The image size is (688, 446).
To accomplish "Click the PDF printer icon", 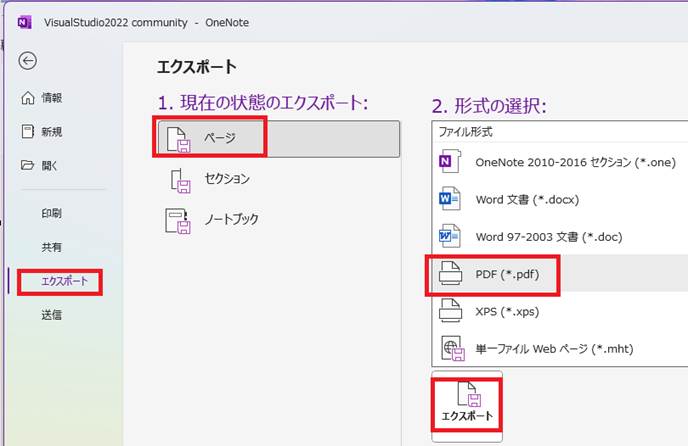I will click(451, 273).
